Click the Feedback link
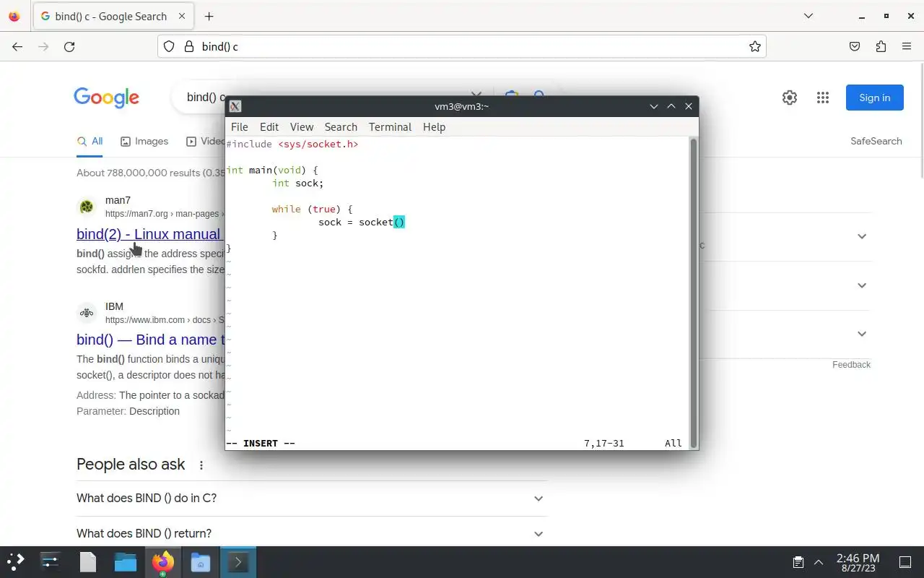924x578 pixels. coord(851,365)
